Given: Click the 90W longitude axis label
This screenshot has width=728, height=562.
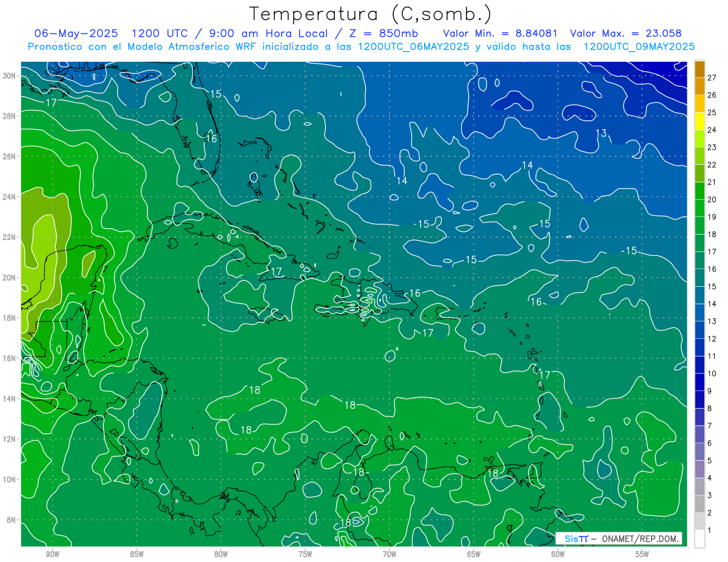Looking at the screenshot, I should [x=52, y=555].
